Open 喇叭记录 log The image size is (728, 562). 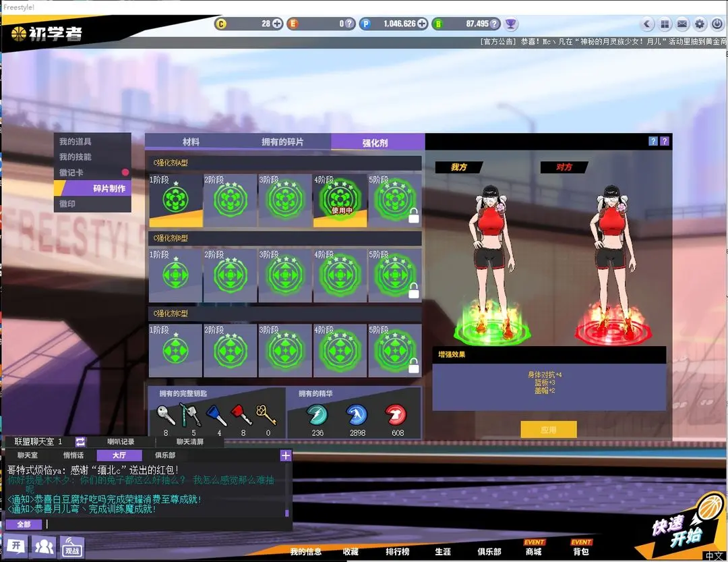[121, 442]
